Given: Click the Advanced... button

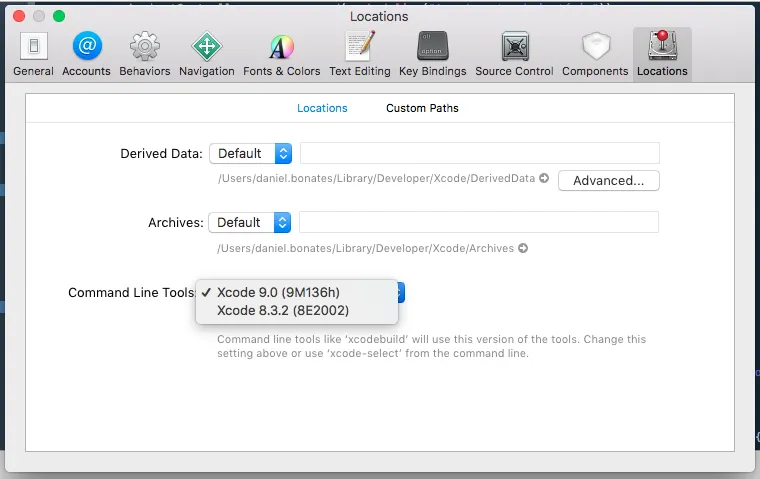Looking at the screenshot, I should coord(609,181).
